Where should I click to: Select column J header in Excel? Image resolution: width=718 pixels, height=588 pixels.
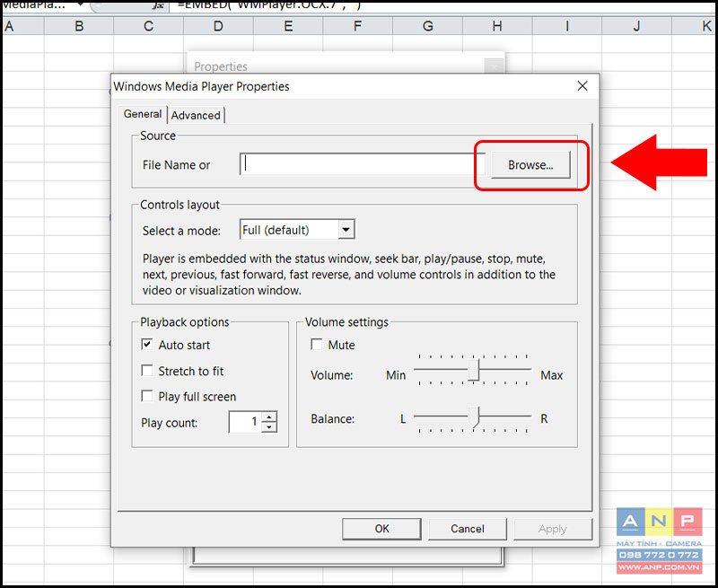click(636, 26)
